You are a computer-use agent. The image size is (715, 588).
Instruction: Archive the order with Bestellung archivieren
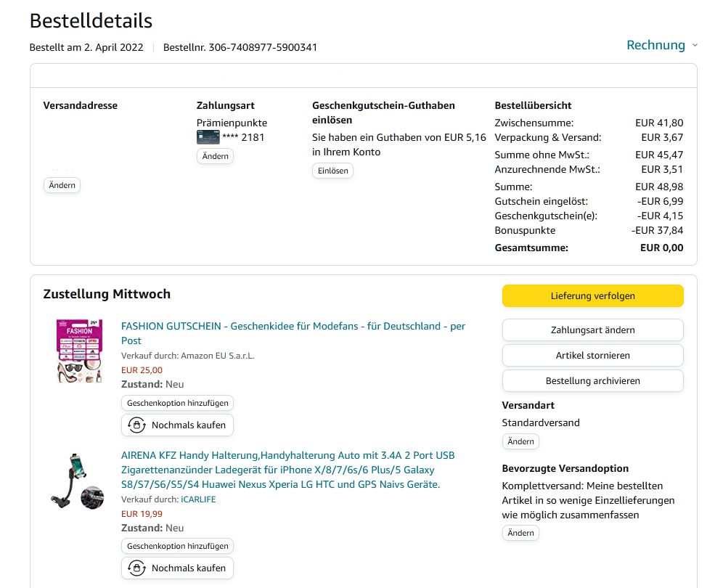coord(592,381)
